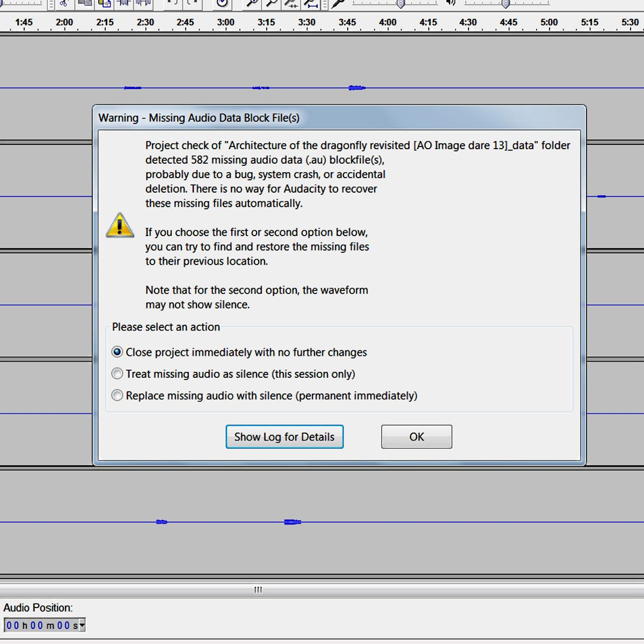Click the output volume slider thumb
Image resolution: width=644 pixels, height=644 pixels.
point(506,4)
